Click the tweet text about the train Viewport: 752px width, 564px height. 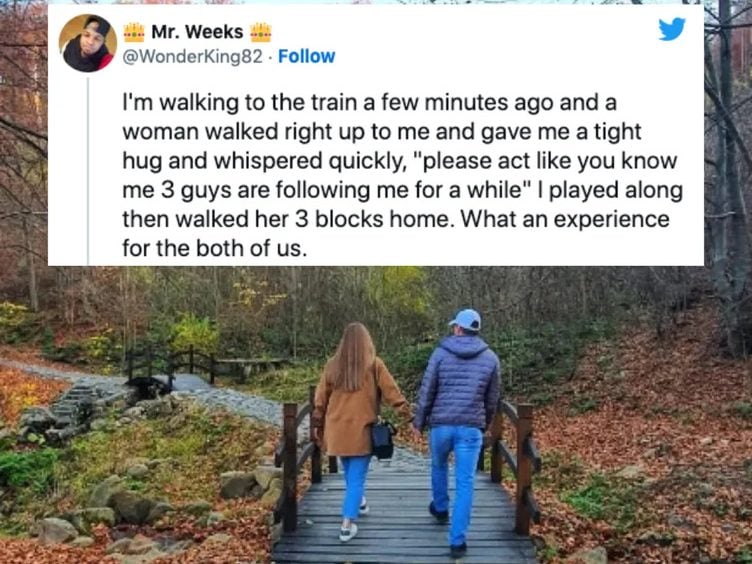click(402, 176)
